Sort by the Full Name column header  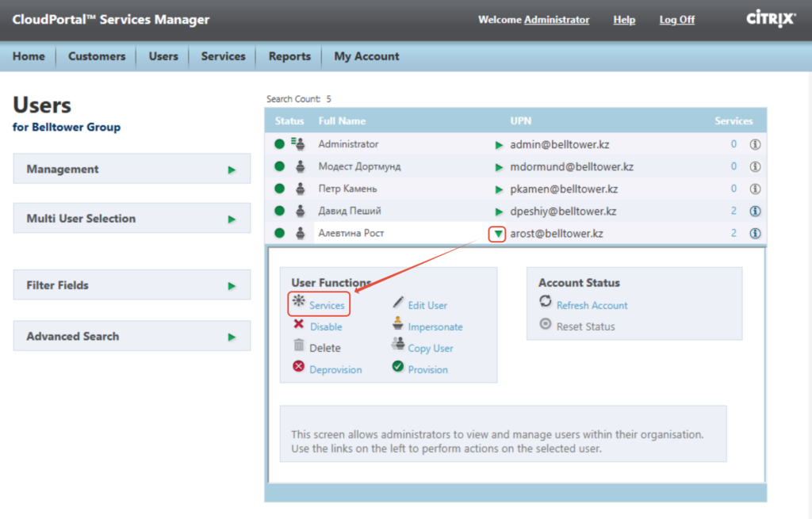[342, 121]
